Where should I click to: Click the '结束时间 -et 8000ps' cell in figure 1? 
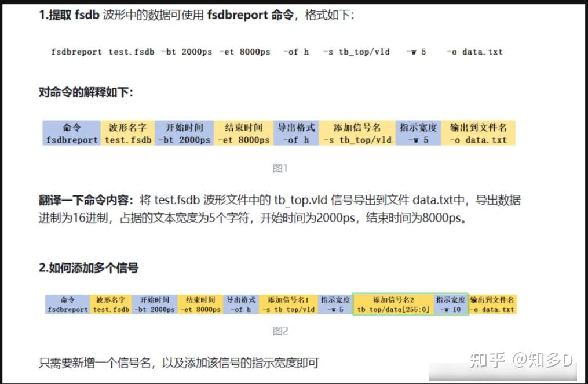click(244, 133)
